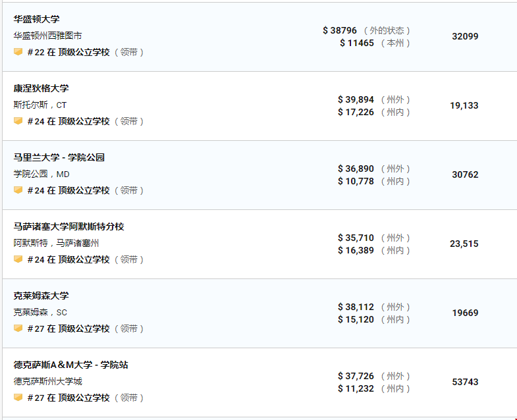
Task: Open 德克萨斯A&M大学 - 学院站 link
Action: coord(70,365)
